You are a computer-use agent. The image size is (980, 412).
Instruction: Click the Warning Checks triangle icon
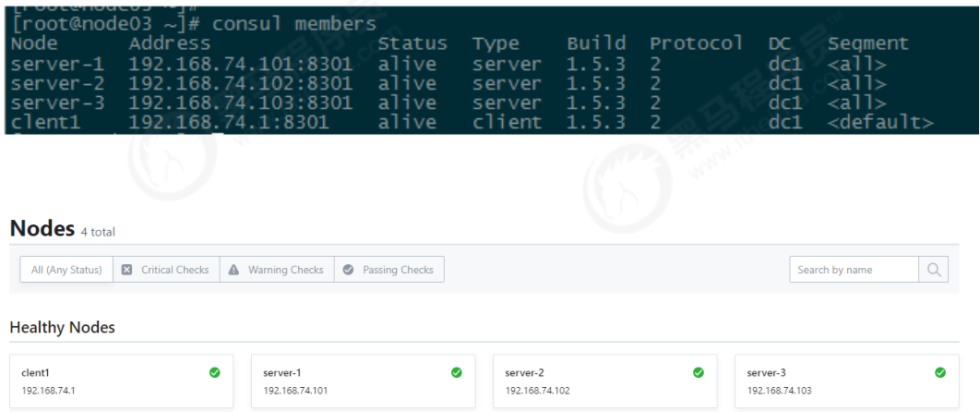[233, 270]
